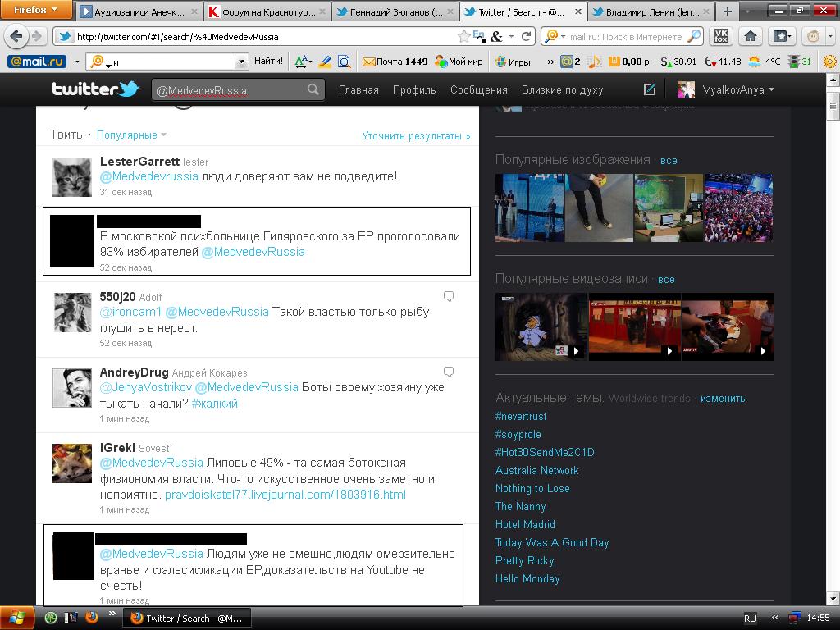Open the weather -4°C indicator

(765, 62)
